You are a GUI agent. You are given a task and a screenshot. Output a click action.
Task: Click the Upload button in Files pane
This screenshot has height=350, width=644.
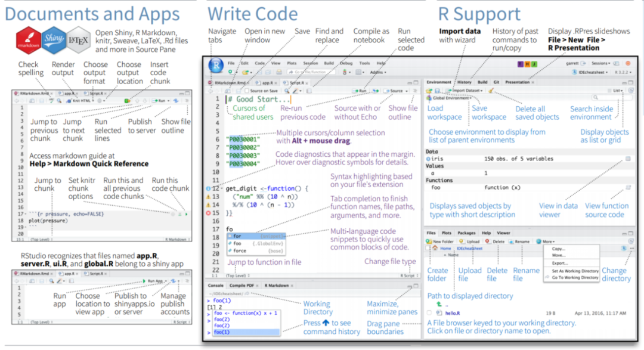click(469, 241)
